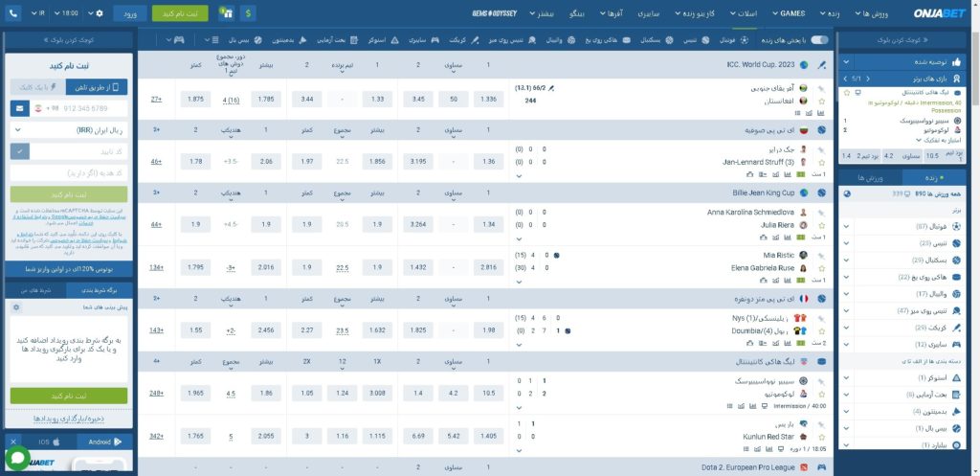980x476 pixels.
Task: Favorite the Elena Gabriela Ruse match star
Action: click(819, 269)
